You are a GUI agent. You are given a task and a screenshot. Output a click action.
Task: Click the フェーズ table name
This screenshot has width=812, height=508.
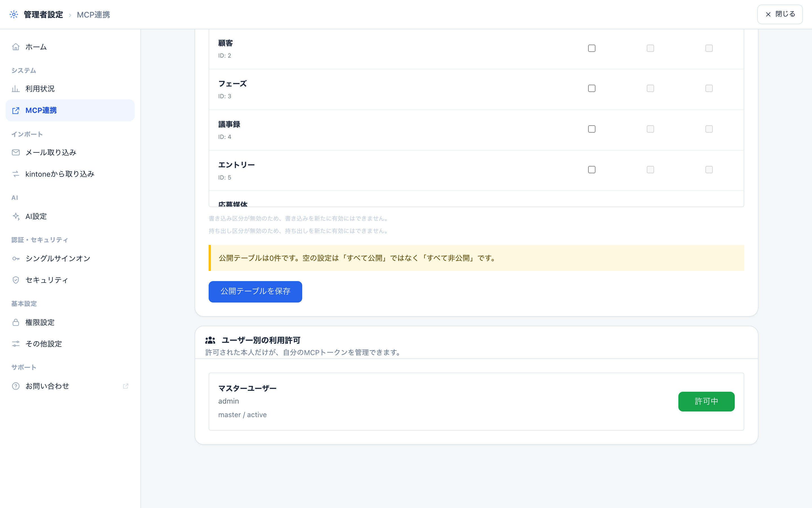click(x=233, y=84)
